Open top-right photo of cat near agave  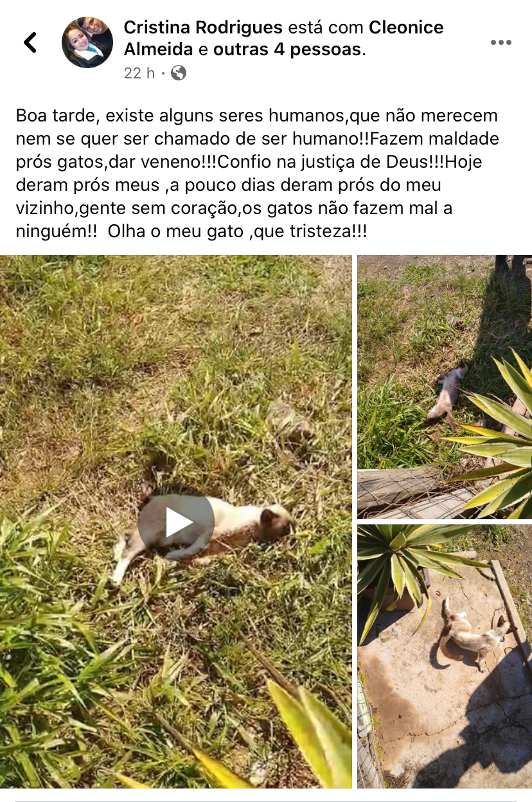445,387
